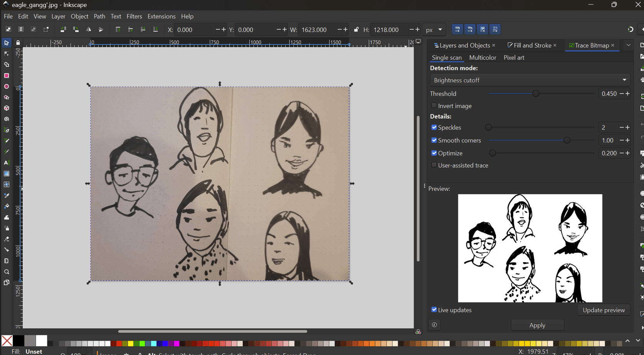This screenshot has width=644, height=355.
Task: Decrease the Speckles value with minus
Action: pos(621,127)
